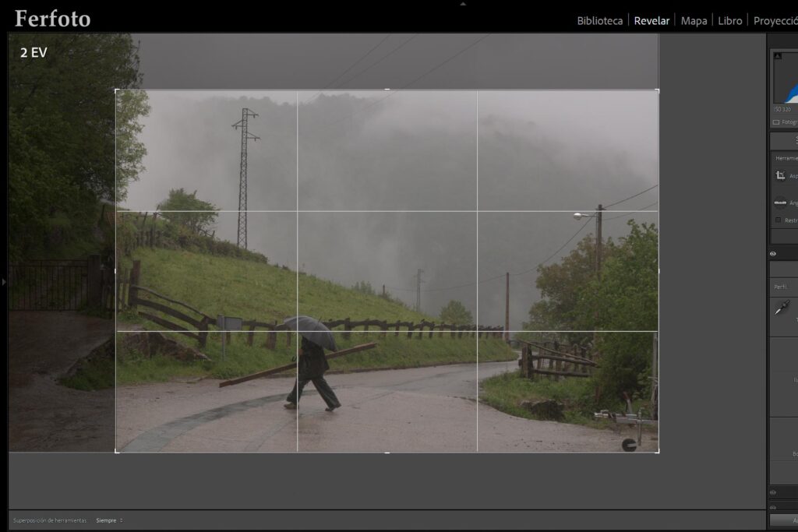Open the Libro module
This screenshot has width=798, height=532.
pos(729,21)
